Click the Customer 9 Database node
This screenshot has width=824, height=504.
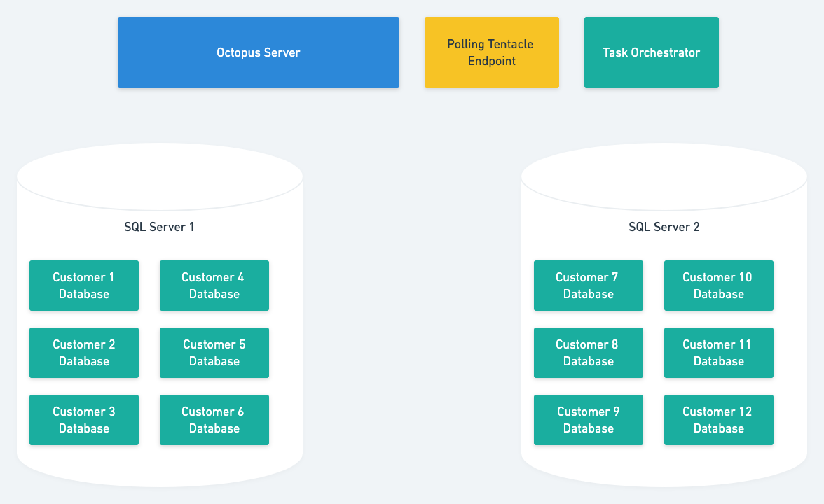point(588,420)
